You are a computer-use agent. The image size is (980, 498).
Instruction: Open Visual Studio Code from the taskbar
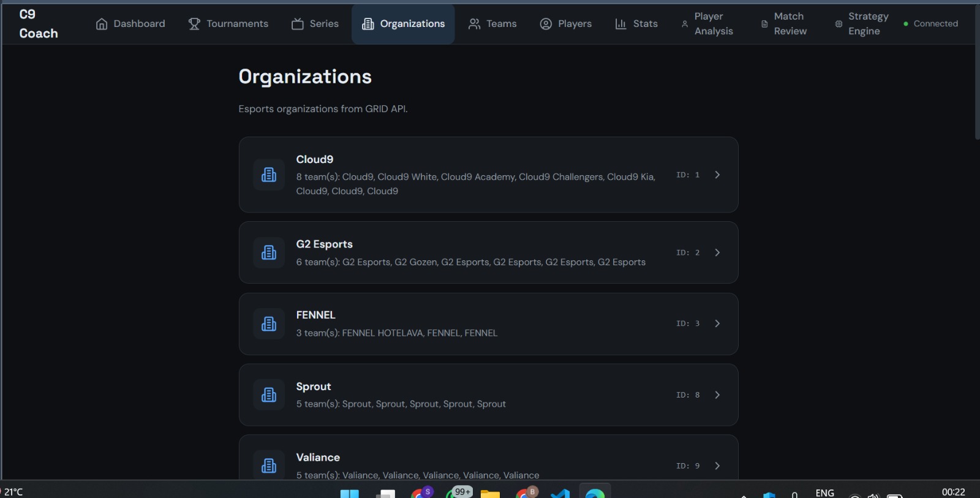(x=560, y=493)
